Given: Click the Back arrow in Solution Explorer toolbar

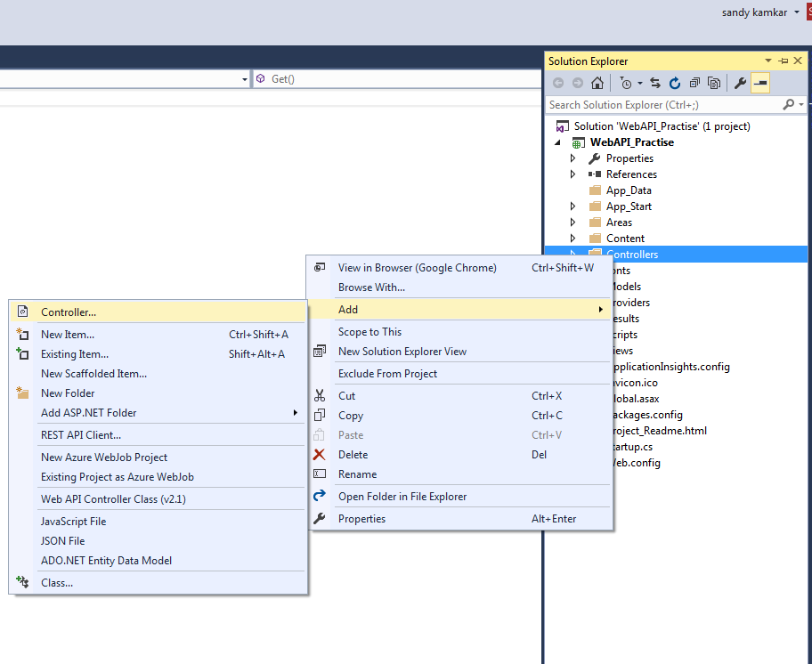Looking at the screenshot, I should [x=557, y=83].
